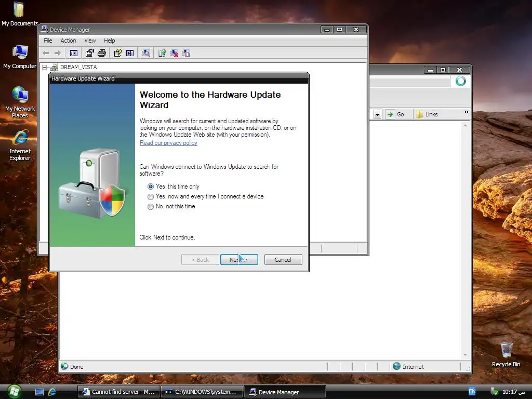Screen dimensions: 532x399
Task: Click the Internet zone globe in status bar
Action: [396, 366]
